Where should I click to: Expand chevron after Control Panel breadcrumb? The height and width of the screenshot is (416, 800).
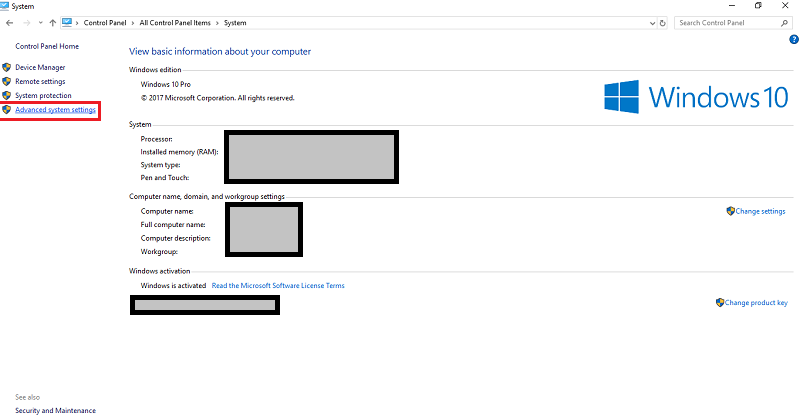tap(133, 23)
